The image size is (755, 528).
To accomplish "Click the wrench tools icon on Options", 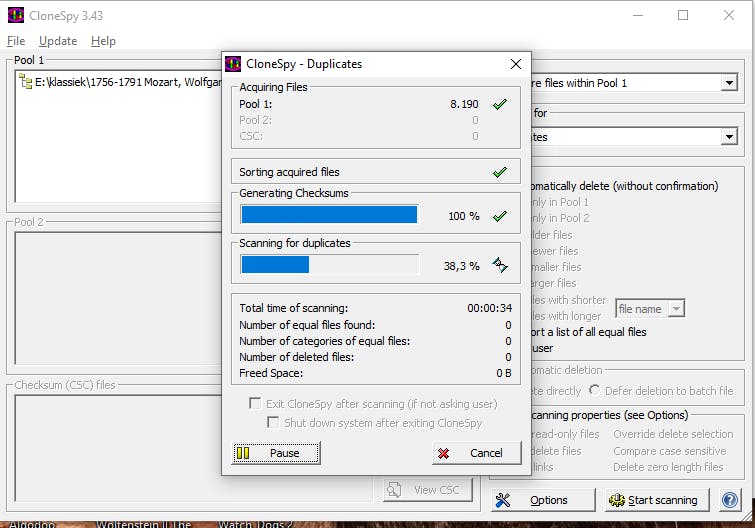I will click(503, 500).
